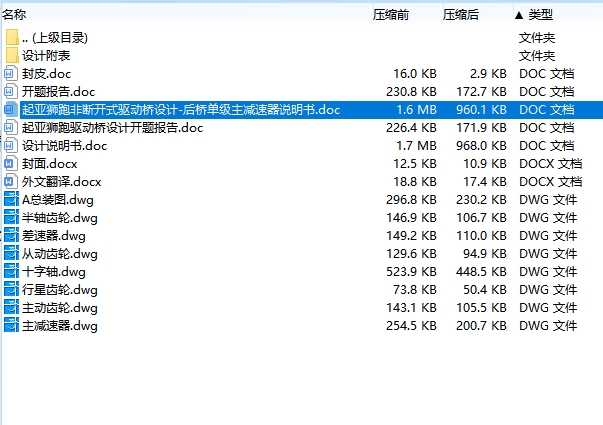The height and width of the screenshot is (425, 603).
Task: Click the 968.0 KB compressed size value
Action: [481, 146]
